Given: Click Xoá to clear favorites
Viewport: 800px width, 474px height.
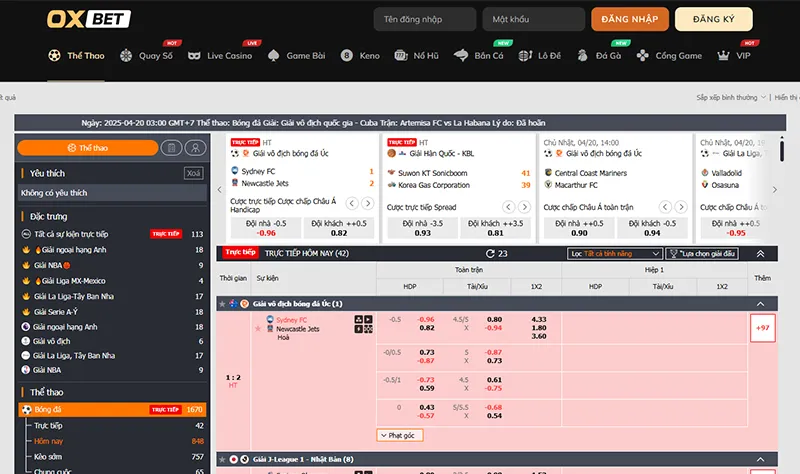Looking at the screenshot, I should coord(193,173).
